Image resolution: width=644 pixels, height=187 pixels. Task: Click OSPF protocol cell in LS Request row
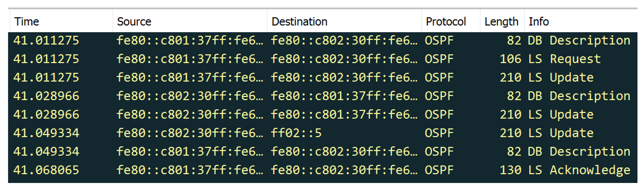coord(439,59)
